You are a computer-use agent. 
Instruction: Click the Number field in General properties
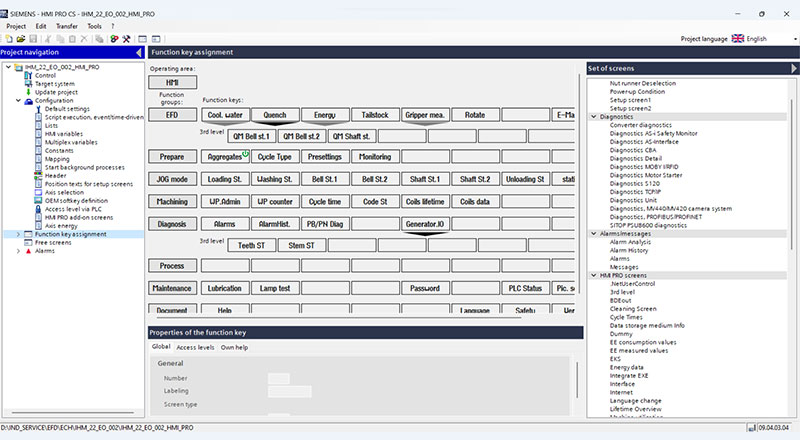coord(279,378)
